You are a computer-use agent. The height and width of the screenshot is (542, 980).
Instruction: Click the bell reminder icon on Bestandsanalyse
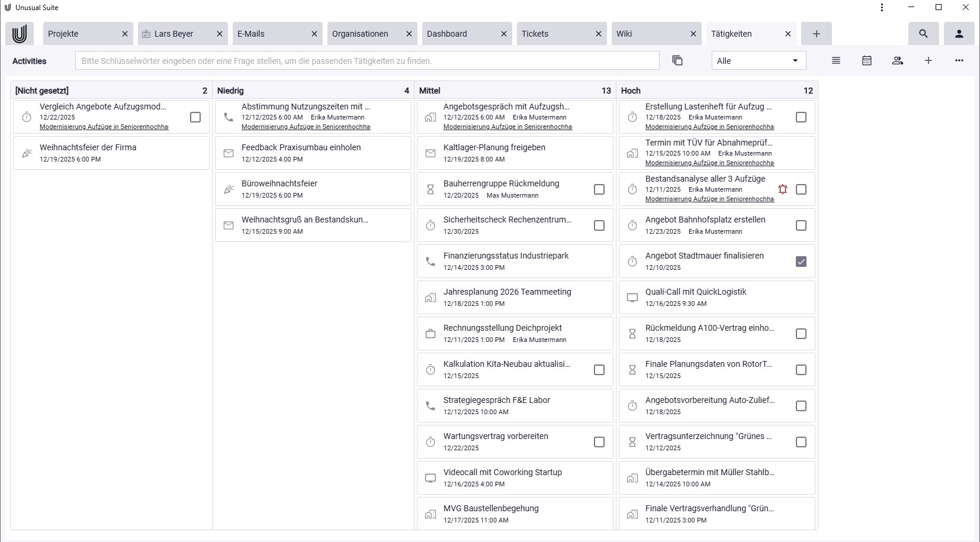(782, 189)
